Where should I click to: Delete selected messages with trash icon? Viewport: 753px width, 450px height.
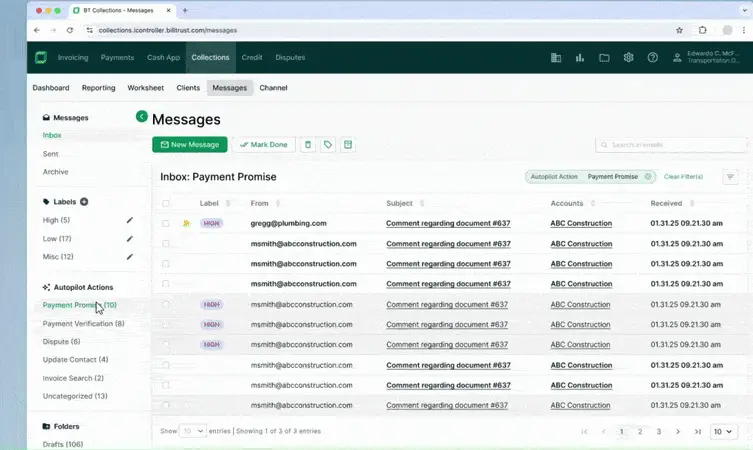pos(308,145)
